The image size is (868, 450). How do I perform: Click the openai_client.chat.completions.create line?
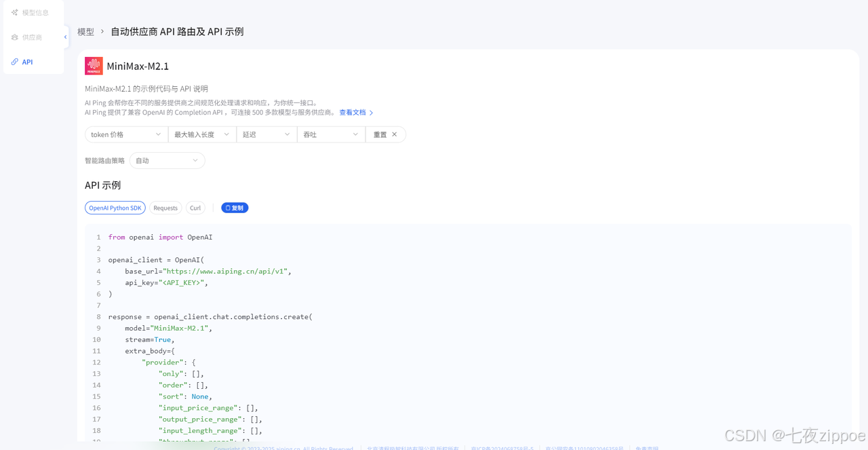tap(210, 317)
